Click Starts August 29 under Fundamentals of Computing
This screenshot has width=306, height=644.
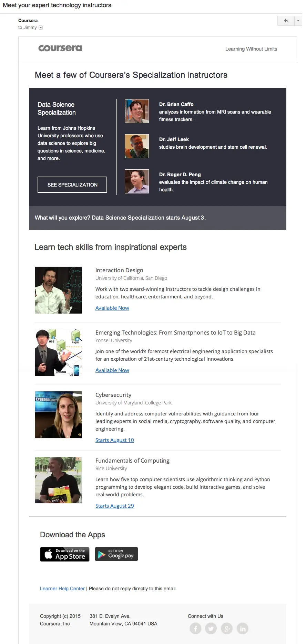114,506
